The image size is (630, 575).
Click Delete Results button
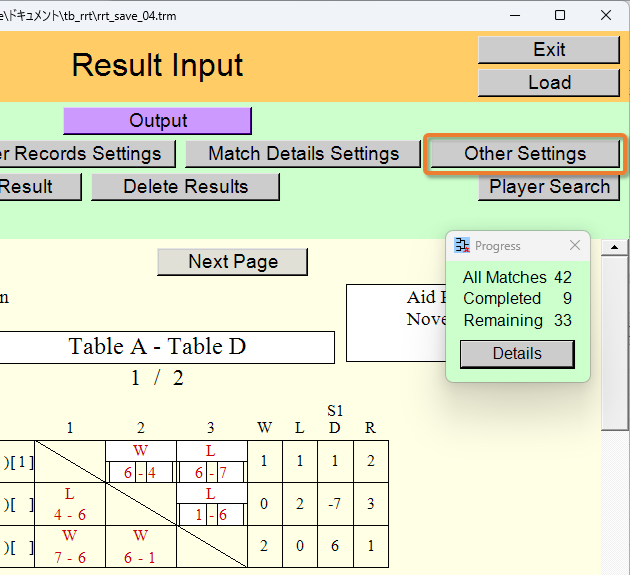pos(185,187)
